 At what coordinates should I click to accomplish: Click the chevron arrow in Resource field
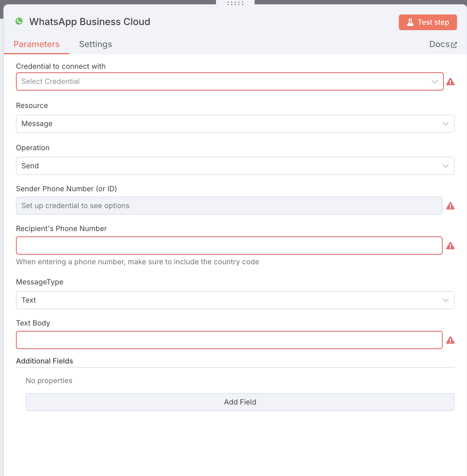[446, 124]
